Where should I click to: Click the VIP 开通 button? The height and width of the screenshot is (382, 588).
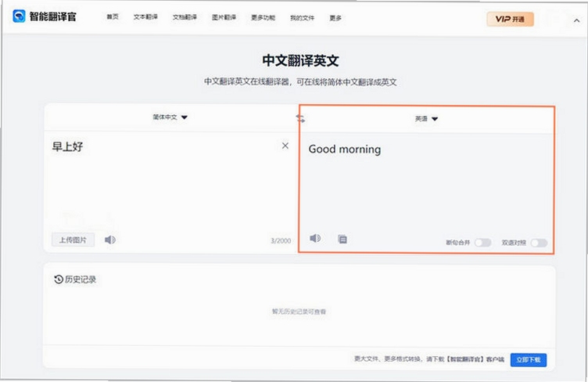click(510, 19)
